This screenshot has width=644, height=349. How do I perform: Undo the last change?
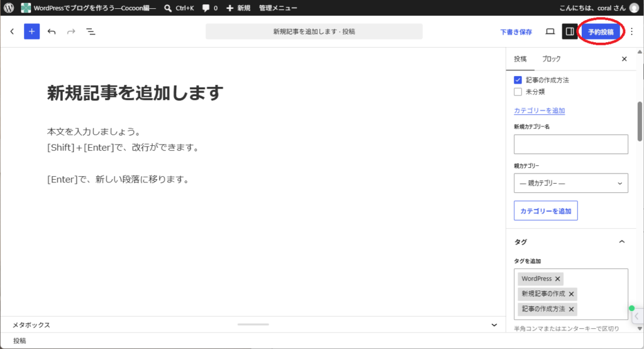coord(52,31)
